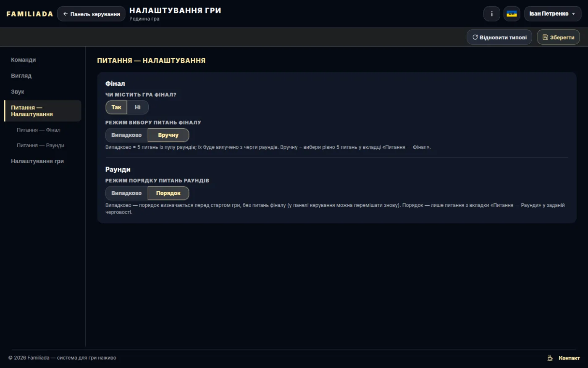Click the coffee cup icon in the footer
Image resolution: width=588 pixels, height=368 pixels.
pos(550,358)
